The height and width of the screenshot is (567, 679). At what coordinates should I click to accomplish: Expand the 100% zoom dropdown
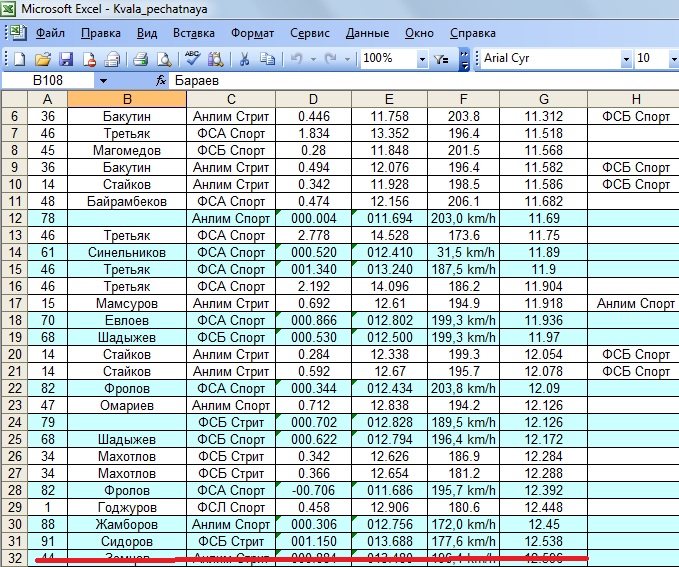coord(422,59)
